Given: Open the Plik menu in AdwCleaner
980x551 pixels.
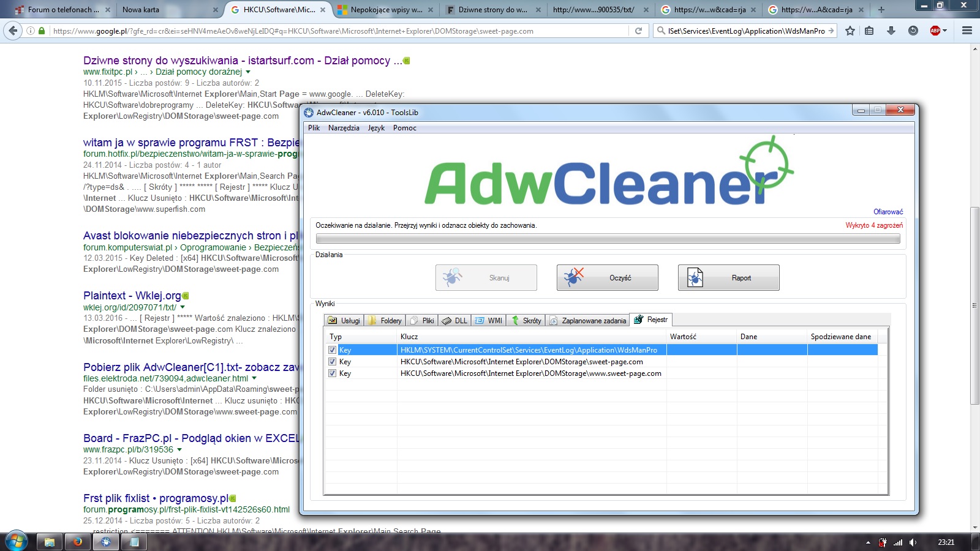Looking at the screenshot, I should click(314, 128).
